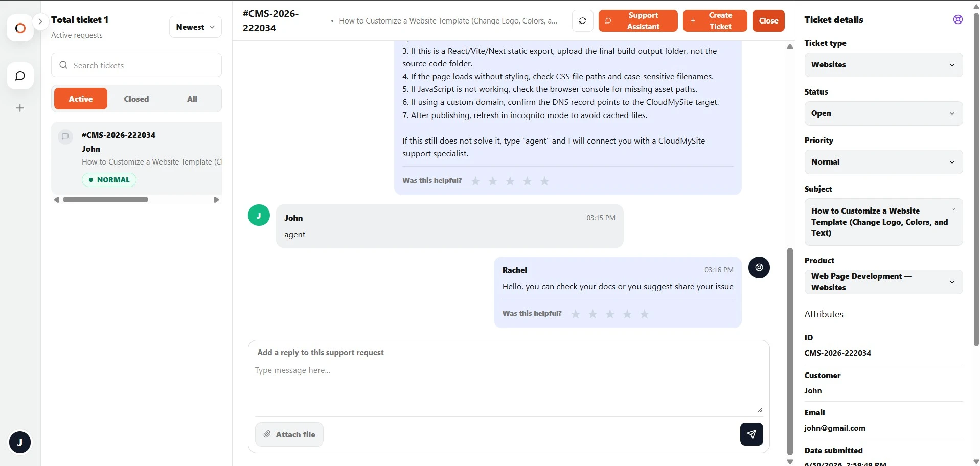Viewport: 980px width, 466px height.
Task: Open the Ticket type Websites dropdown
Action: (883, 65)
